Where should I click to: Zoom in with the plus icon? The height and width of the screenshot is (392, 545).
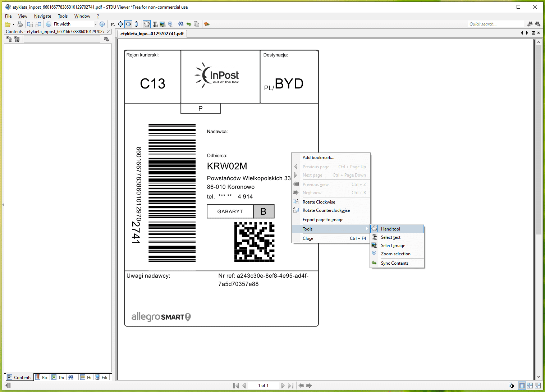click(102, 24)
